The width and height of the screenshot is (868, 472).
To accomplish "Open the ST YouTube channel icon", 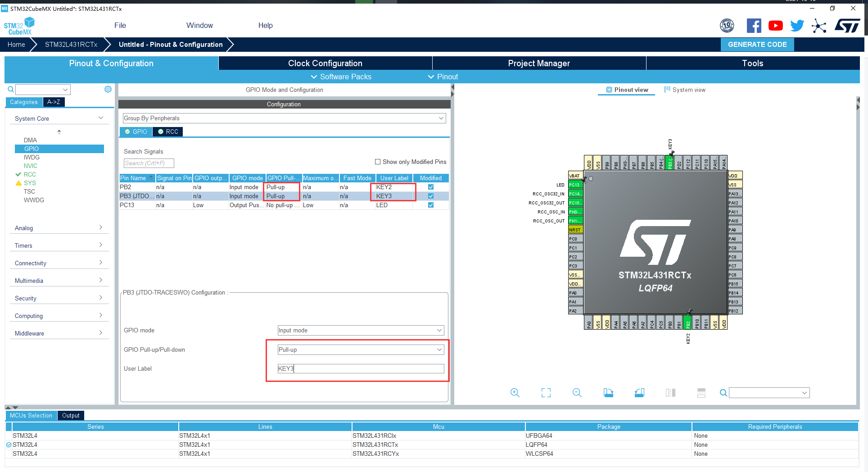I will pos(775,26).
